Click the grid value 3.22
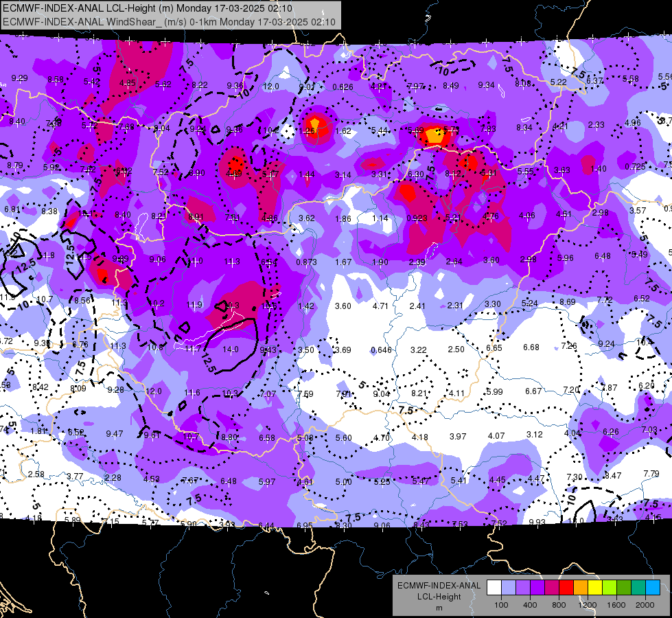672x618 pixels. click(x=418, y=350)
